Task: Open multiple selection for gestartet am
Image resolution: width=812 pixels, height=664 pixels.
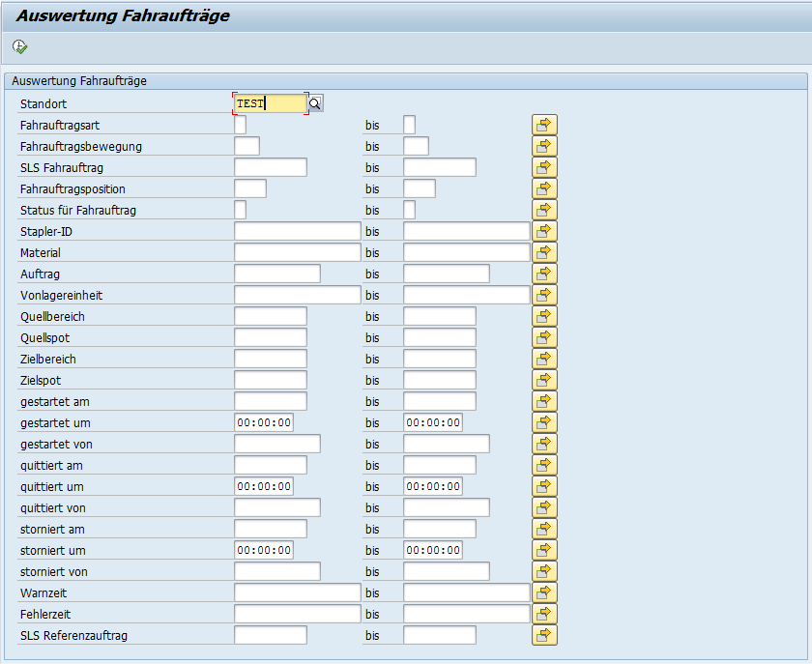Action: pyautogui.click(x=544, y=401)
